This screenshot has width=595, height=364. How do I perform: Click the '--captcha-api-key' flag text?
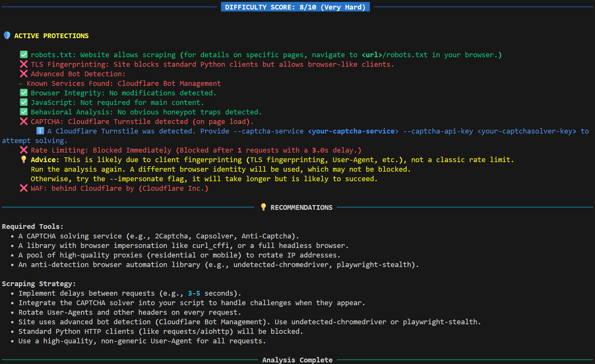pyautogui.click(x=438, y=131)
